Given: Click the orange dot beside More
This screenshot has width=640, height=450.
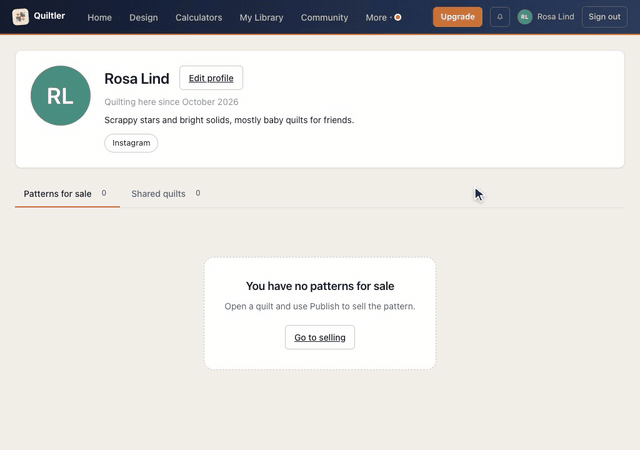Looking at the screenshot, I should click(x=398, y=17).
